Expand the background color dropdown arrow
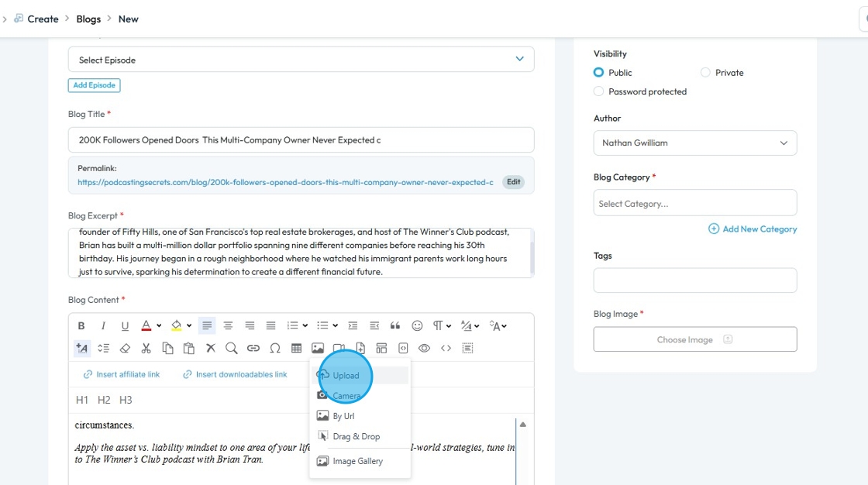The image size is (868, 485). [189, 325]
